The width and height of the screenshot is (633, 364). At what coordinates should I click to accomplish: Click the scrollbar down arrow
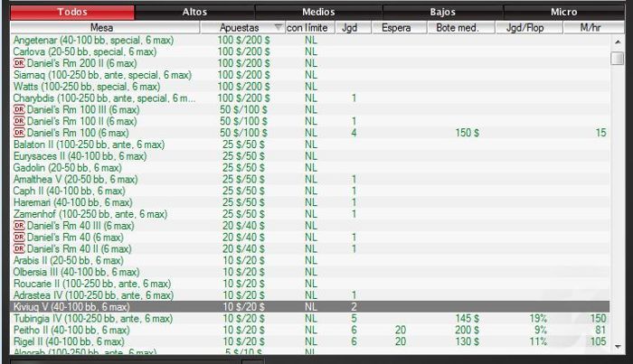(x=618, y=346)
